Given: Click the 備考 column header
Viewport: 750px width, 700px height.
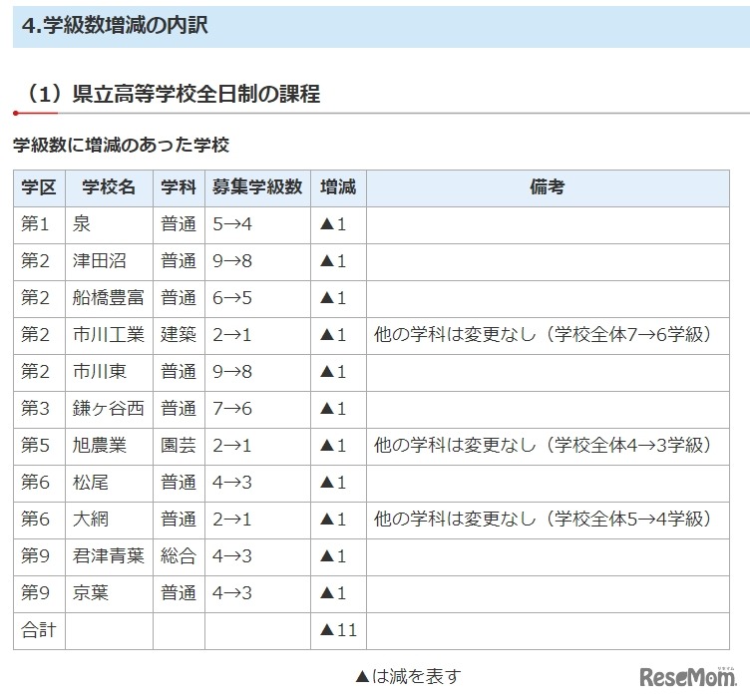Looking at the screenshot, I should pos(548,186).
